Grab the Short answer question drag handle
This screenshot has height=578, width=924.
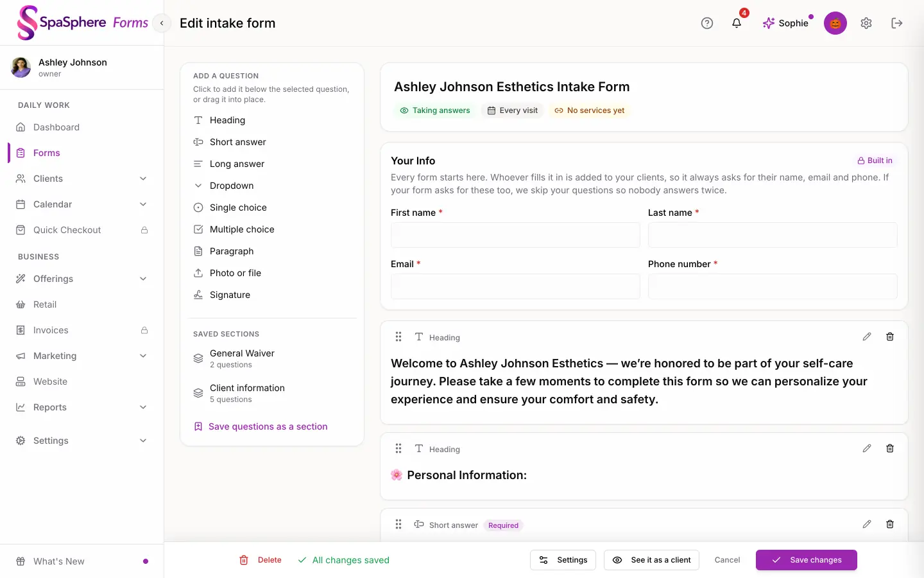[398, 524]
